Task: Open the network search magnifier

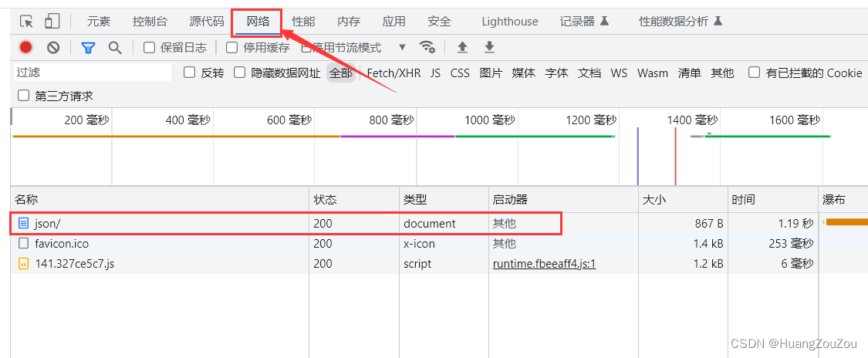Action: click(115, 48)
